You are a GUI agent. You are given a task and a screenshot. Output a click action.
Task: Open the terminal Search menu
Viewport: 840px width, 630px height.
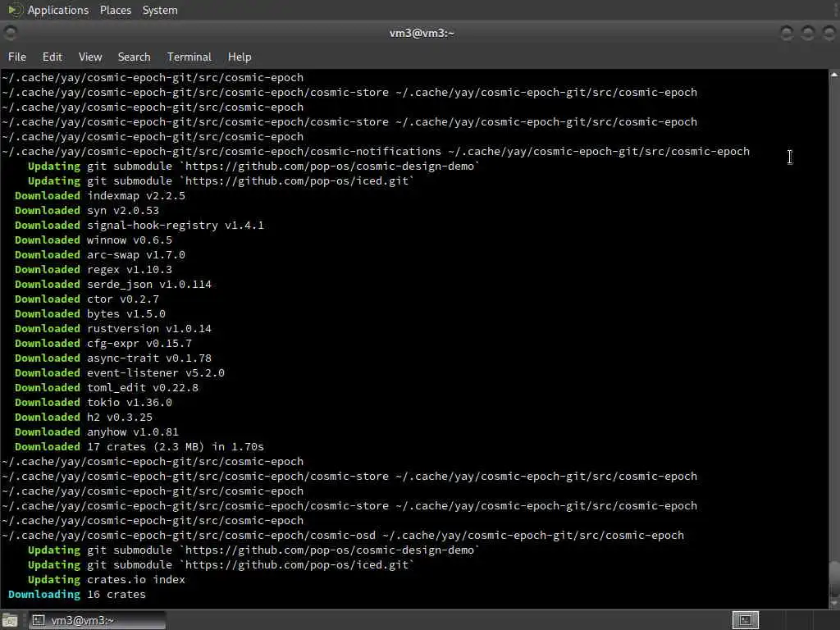click(x=134, y=57)
